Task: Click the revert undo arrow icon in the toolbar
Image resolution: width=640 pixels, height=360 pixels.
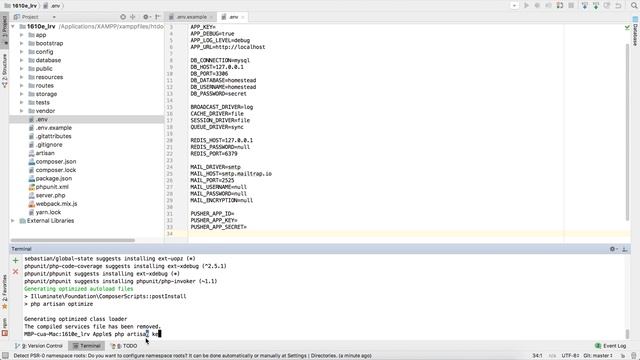Action: click(618, 5)
